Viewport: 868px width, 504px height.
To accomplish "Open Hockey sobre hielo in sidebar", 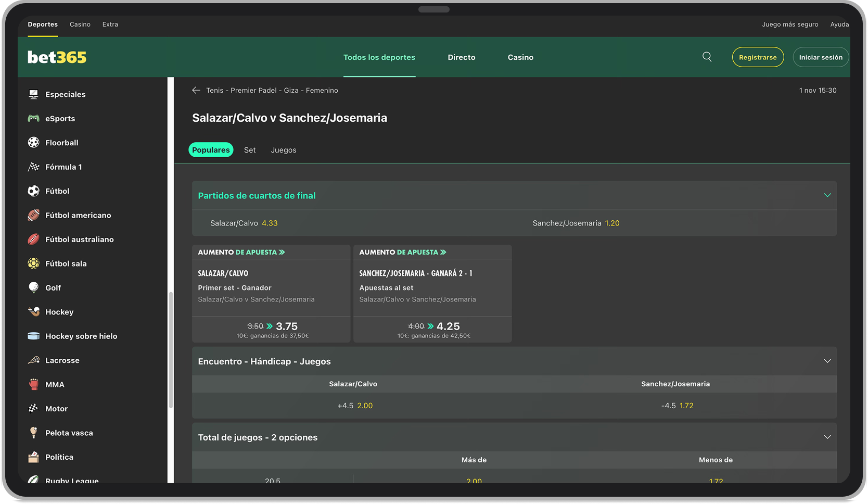I will pyautogui.click(x=81, y=336).
